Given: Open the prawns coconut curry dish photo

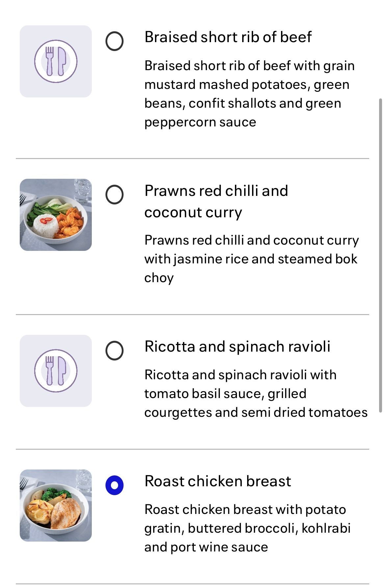Looking at the screenshot, I should [56, 215].
